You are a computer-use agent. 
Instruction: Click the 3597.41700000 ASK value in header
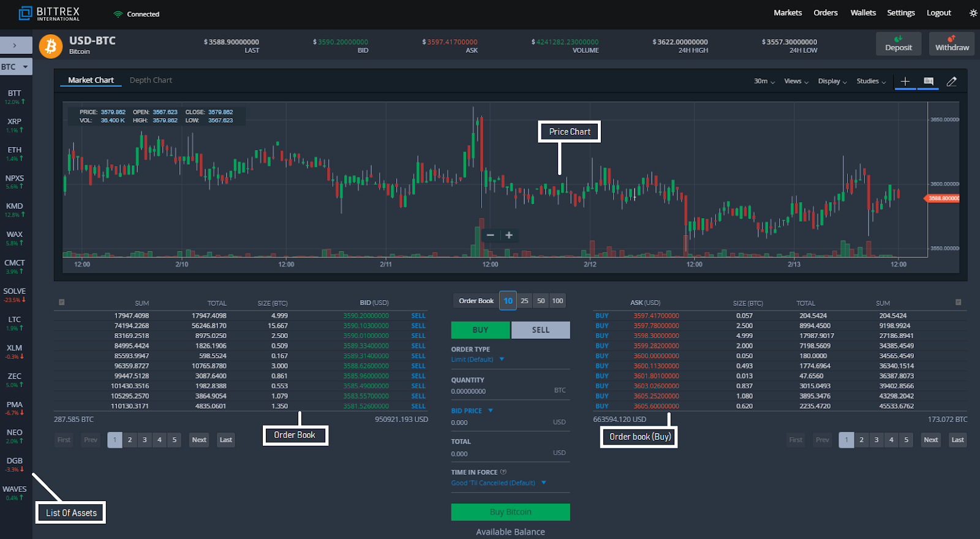pyautogui.click(x=450, y=42)
